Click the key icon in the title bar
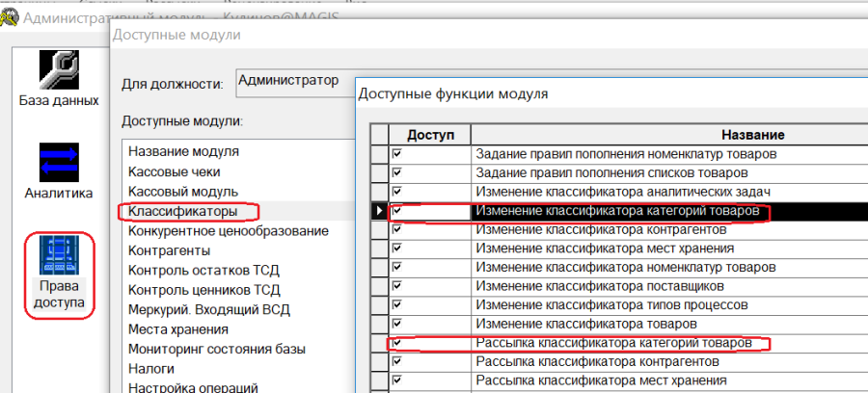This screenshot has width=868, height=393. [10, 17]
